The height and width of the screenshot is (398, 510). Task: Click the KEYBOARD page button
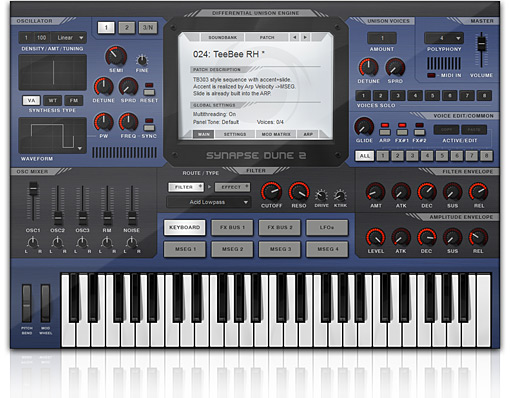[184, 227]
